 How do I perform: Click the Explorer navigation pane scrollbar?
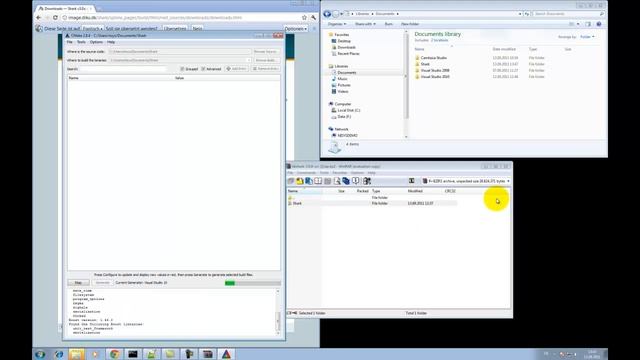coord(406,85)
